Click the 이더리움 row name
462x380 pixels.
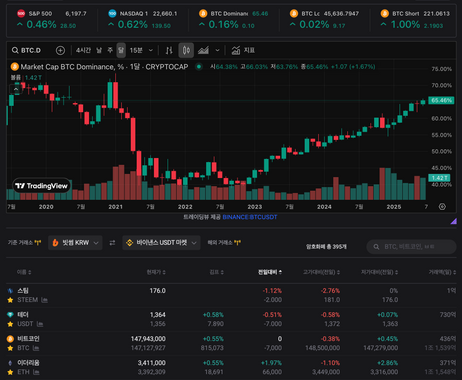click(x=28, y=363)
